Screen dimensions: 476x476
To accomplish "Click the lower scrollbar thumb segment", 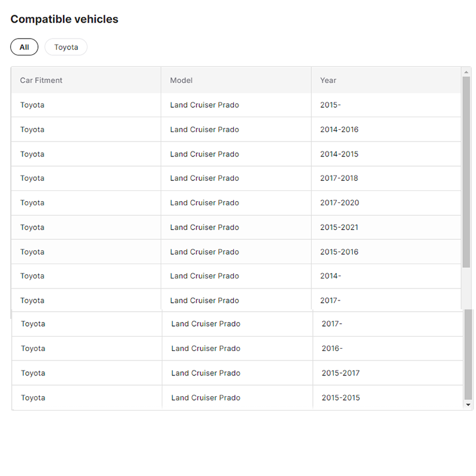I will click(x=468, y=354).
